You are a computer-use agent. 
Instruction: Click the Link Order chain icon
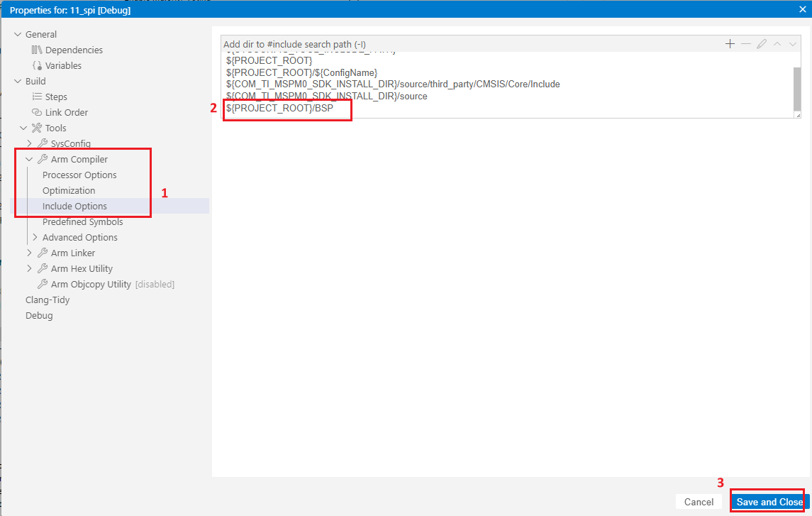(x=36, y=112)
